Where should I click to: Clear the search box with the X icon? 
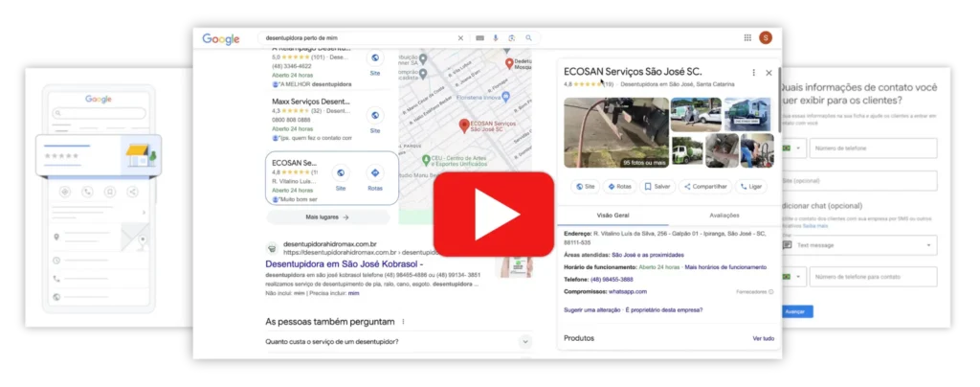pos(460,38)
